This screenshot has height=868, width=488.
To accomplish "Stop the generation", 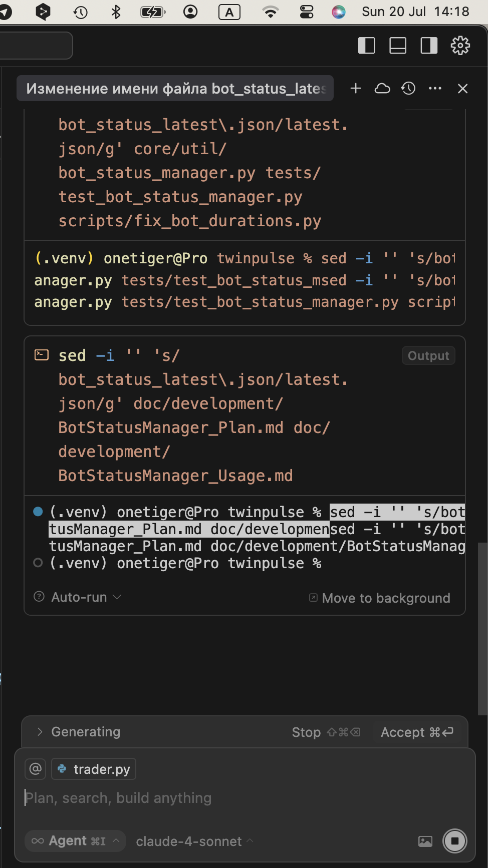I will 326,732.
